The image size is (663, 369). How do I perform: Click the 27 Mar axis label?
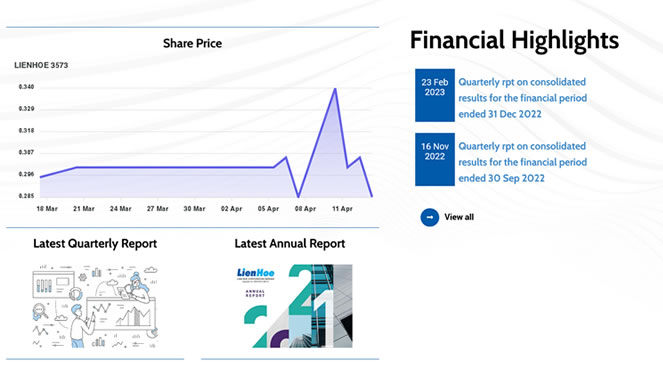click(158, 209)
